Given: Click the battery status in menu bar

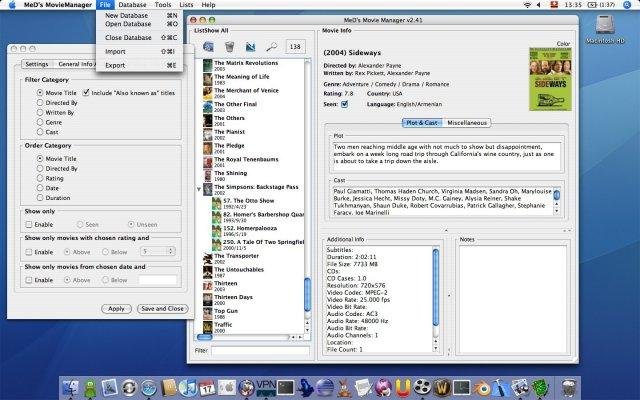Looking at the screenshot, I should [x=602, y=4].
